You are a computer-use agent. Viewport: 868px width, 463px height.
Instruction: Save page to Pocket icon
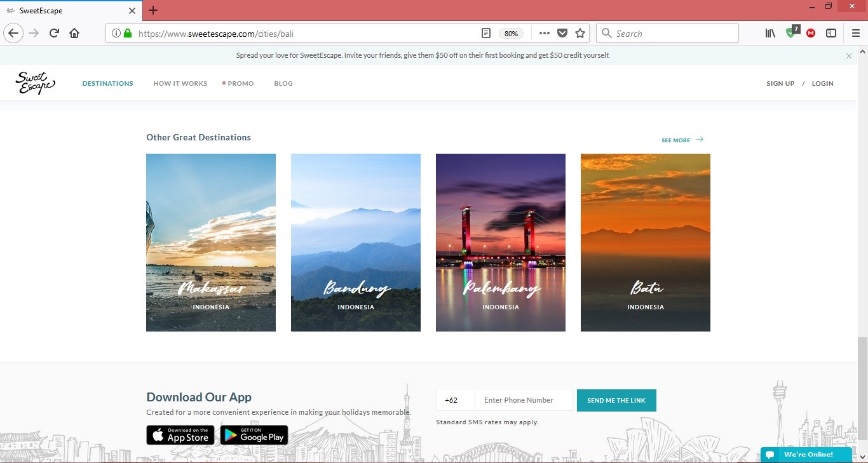click(562, 33)
